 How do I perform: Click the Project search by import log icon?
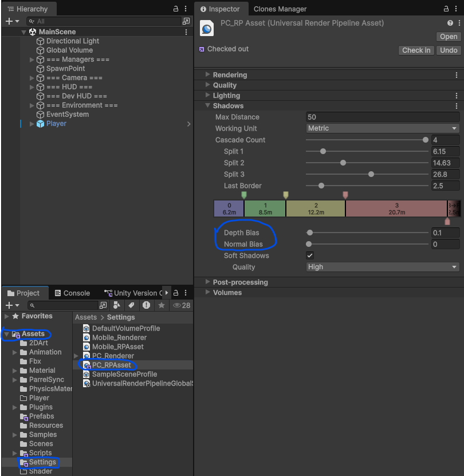[147, 305]
